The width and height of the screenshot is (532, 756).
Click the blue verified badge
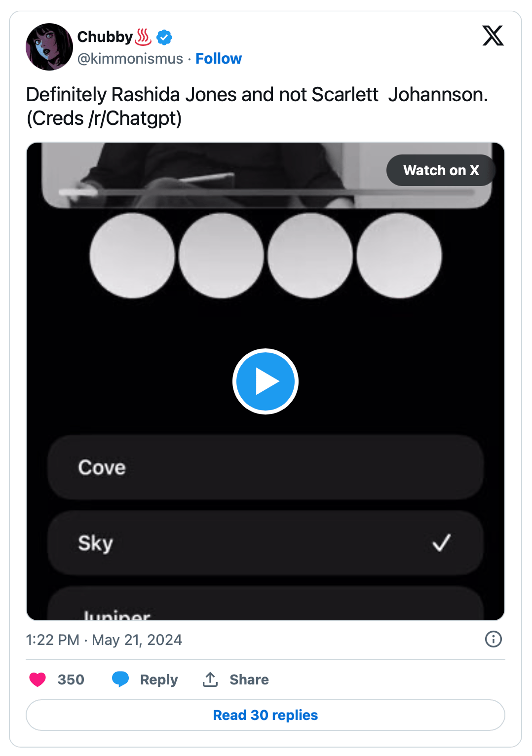[x=164, y=37]
